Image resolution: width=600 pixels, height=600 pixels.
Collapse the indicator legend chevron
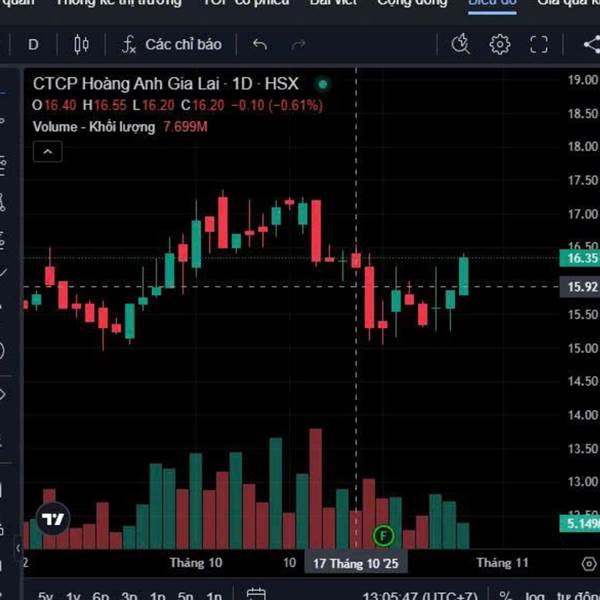[x=48, y=152]
